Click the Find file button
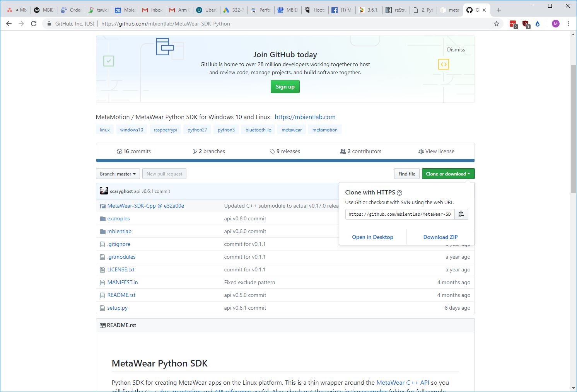This screenshot has height=392, width=577. 407,174
